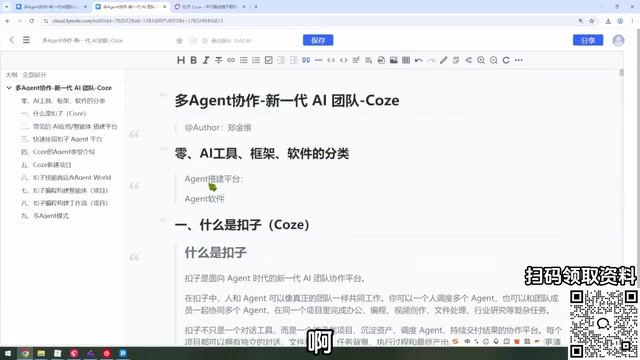The image size is (640, 360).
Task: Click the @Author line in editor
Action: coord(218,128)
